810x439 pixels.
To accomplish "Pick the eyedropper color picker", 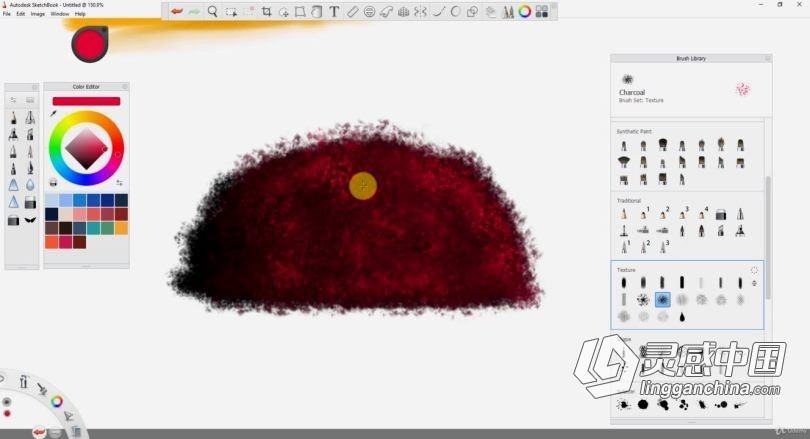I will [x=53, y=114].
